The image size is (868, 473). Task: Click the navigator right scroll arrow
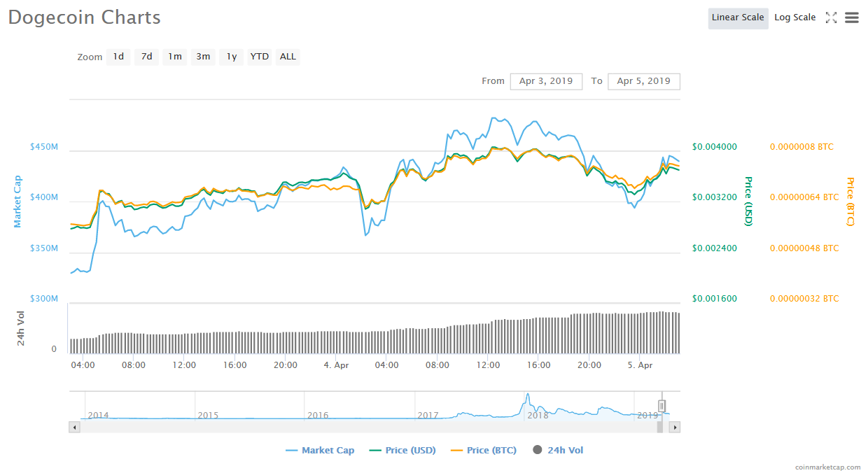click(675, 427)
